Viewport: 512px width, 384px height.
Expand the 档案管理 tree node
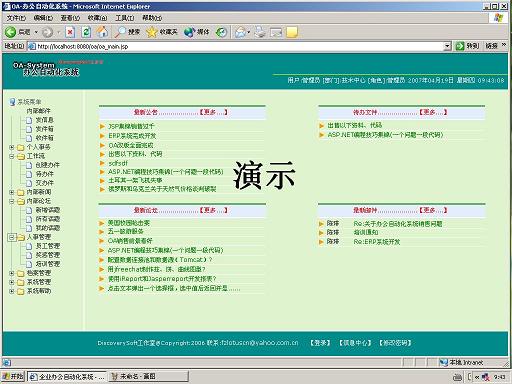coord(12,273)
